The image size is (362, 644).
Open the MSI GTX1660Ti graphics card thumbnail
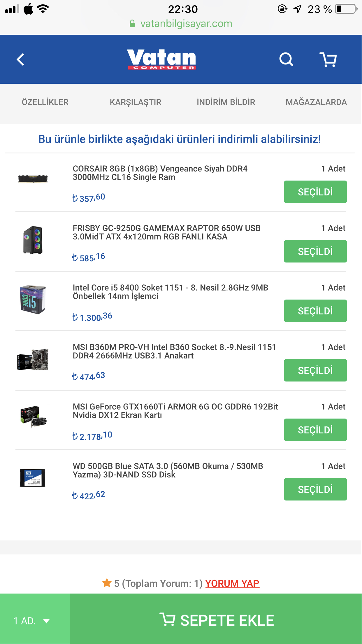point(33,416)
